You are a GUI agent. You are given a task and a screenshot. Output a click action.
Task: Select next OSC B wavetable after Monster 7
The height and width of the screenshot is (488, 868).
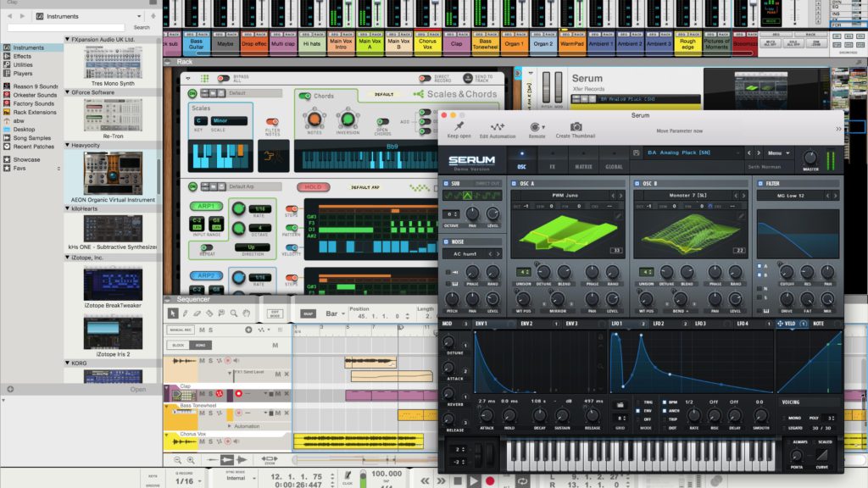[x=743, y=196]
